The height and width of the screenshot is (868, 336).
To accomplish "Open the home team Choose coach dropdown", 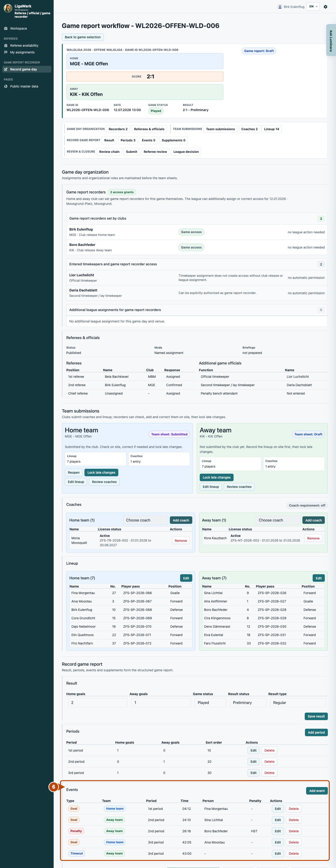I will coord(145,520).
